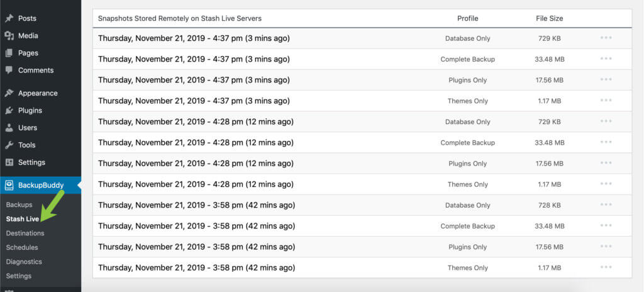Viewport: 644px width, 292px height.
Task: Open actions menu for 4:37 pm Plugins Only snapshot
Action: 606,79
